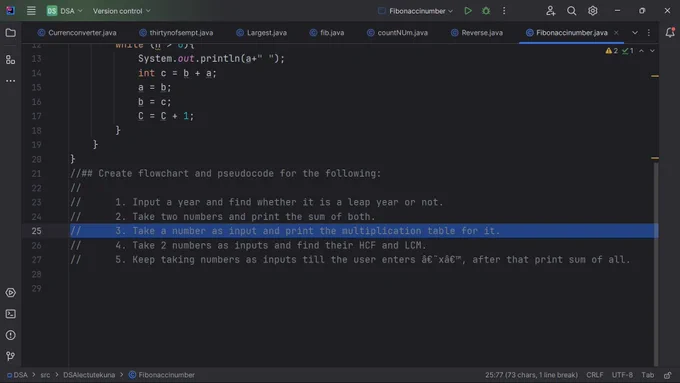Open Fibonaccinumber run configuration dropdown
680x383 pixels.
click(x=415, y=11)
